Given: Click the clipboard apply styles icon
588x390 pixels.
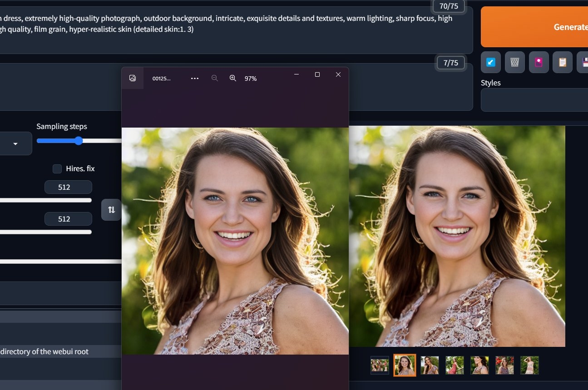Looking at the screenshot, I should [x=562, y=62].
